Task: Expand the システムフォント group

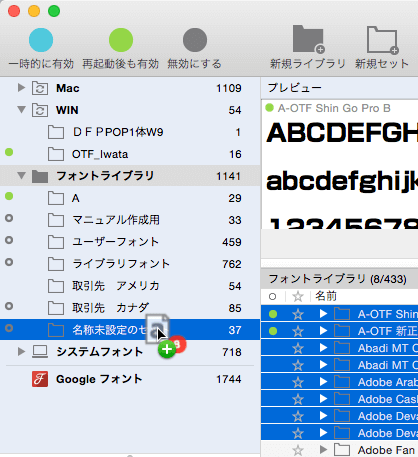Action: pyautogui.click(x=21, y=351)
